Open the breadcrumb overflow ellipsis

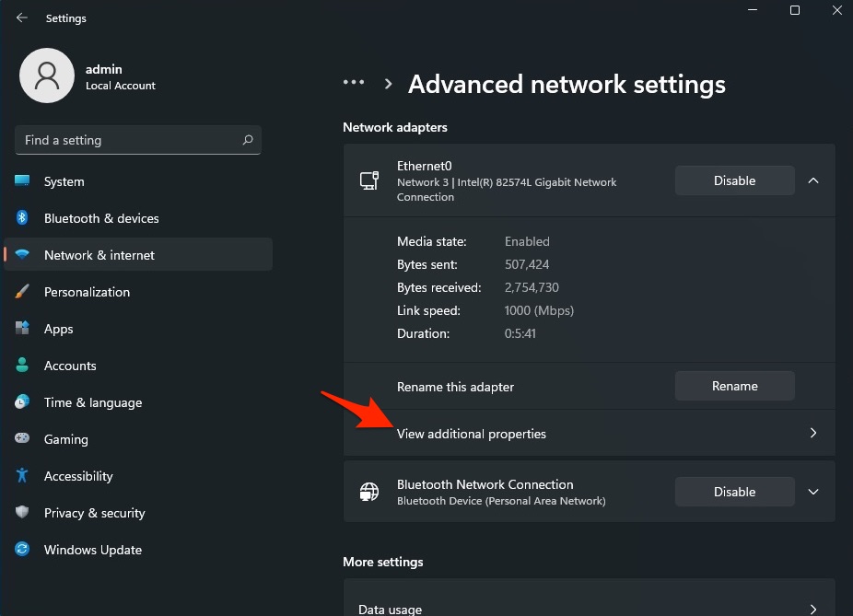pos(354,83)
